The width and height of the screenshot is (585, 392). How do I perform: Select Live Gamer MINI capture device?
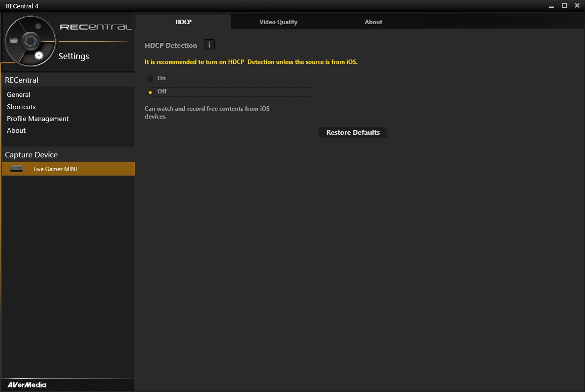55,169
